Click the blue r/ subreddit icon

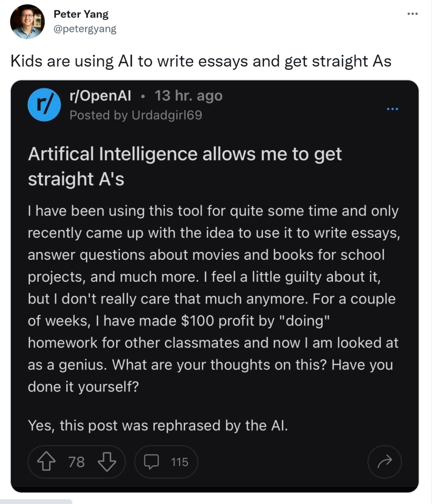coord(44,104)
